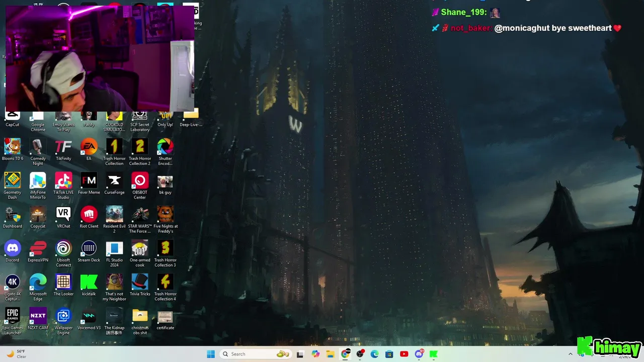Launch TikTok LIVE Studio from desktop

tap(63, 186)
